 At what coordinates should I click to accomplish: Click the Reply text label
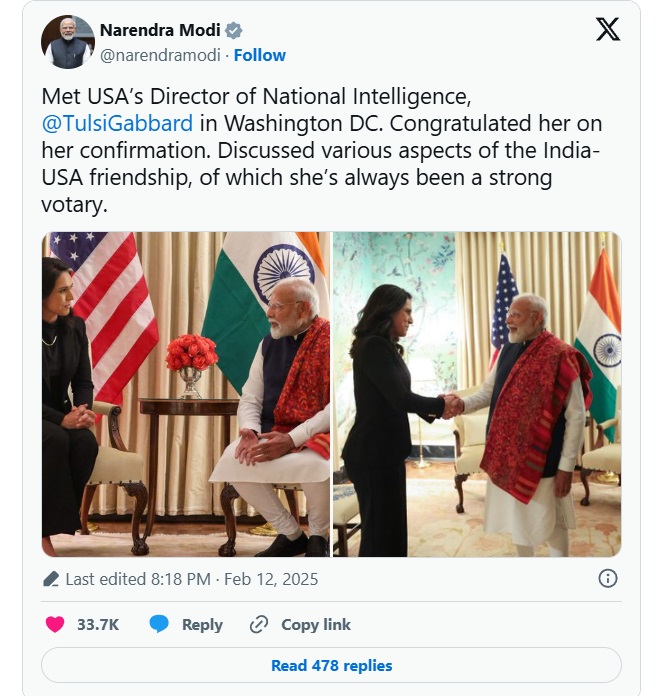[202, 624]
